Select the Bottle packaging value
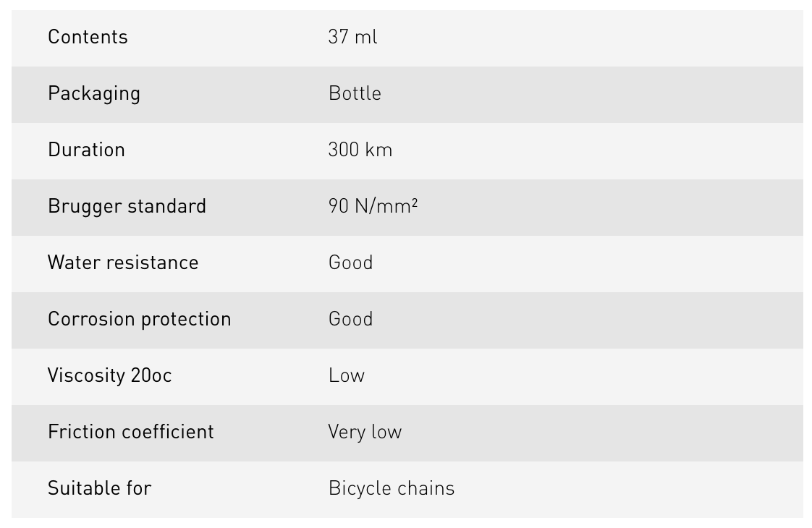Viewport: 812px width, 528px height. click(x=355, y=93)
